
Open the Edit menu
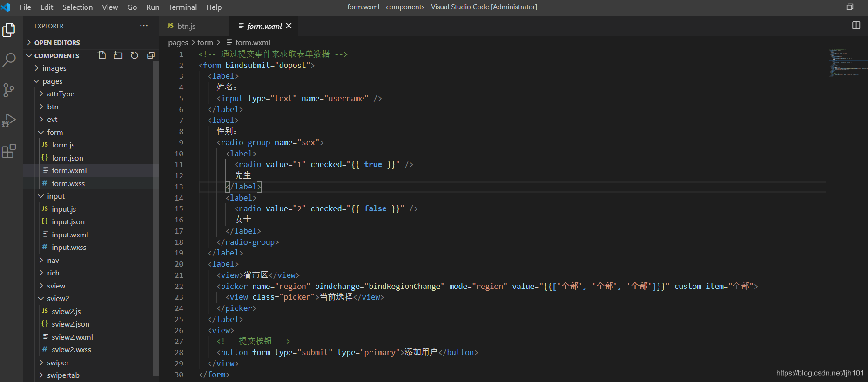[47, 7]
